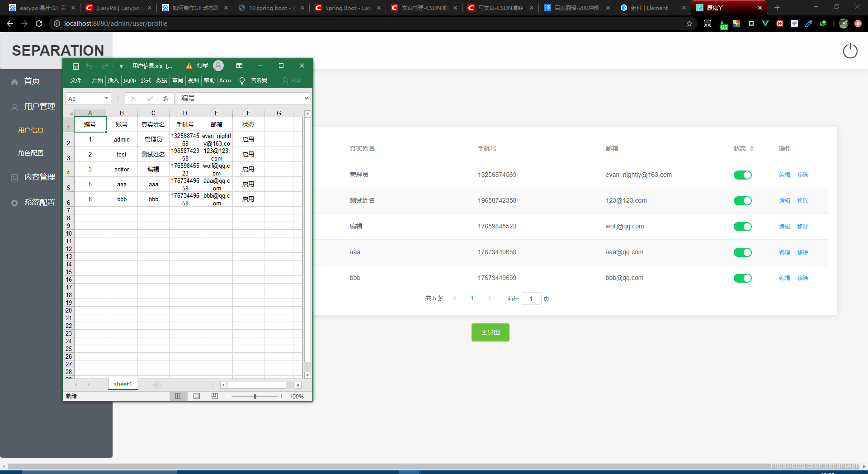Expand the Excel formula bar

(x=306, y=98)
